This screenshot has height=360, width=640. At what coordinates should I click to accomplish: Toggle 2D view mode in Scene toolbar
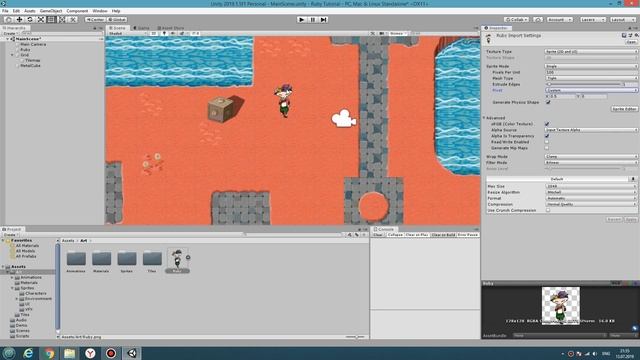click(154, 33)
